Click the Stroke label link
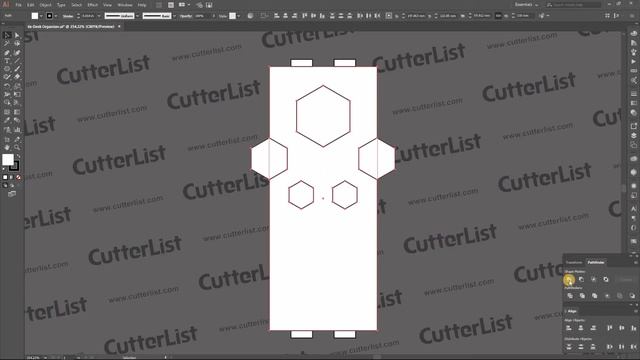Viewport: 640px width, 360px height. click(68, 16)
